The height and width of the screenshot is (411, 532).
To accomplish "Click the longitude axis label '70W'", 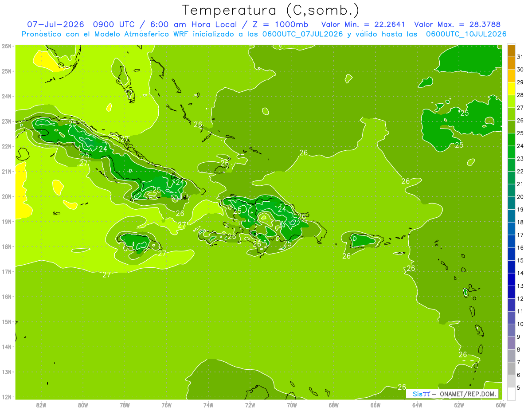I will click(x=292, y=405).
